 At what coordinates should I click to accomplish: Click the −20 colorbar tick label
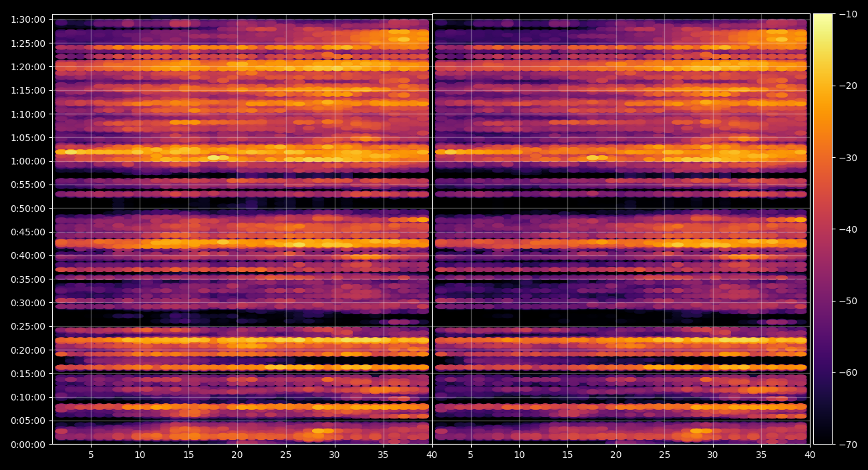coord(848,86)
